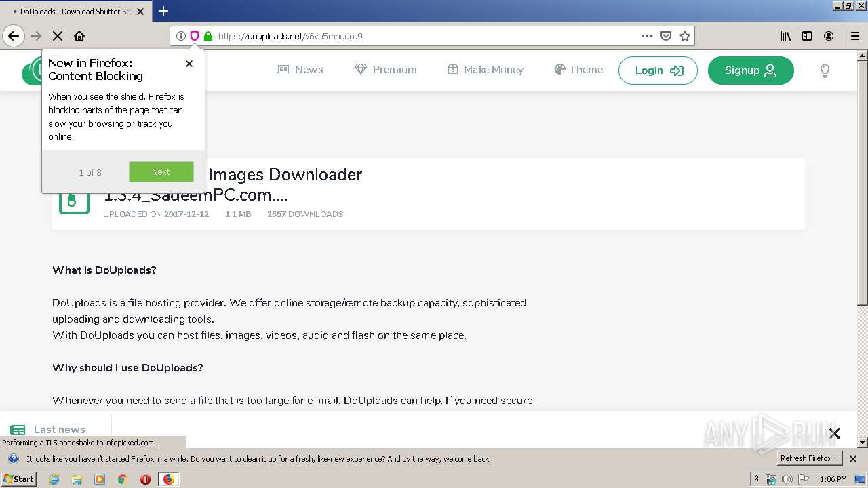The image size is (868, 488).
Task: Click Refresh Firefox button
Action: tap(810, 459)
